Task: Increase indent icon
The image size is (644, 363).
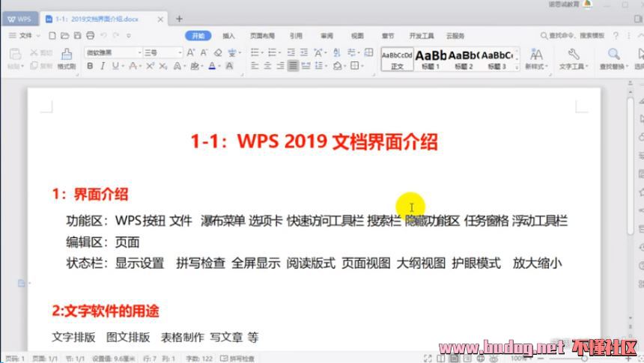Action: [304, 52]
